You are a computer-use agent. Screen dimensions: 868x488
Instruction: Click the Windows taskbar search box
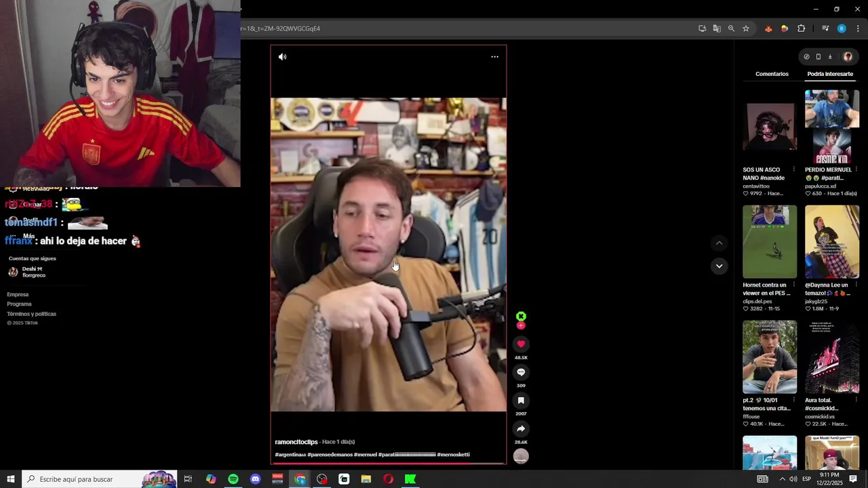(99, 479)
